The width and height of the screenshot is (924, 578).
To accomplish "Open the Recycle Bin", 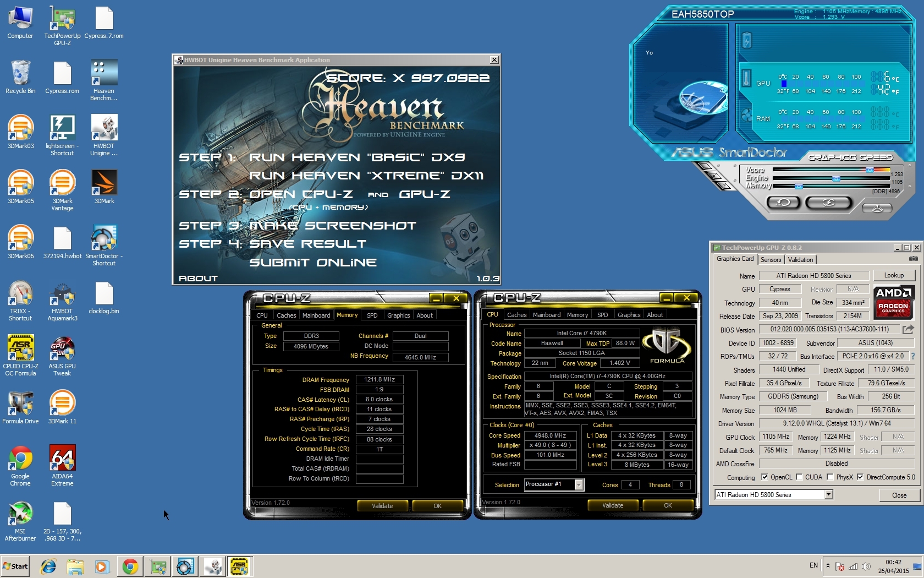I will tap(20, 78).
